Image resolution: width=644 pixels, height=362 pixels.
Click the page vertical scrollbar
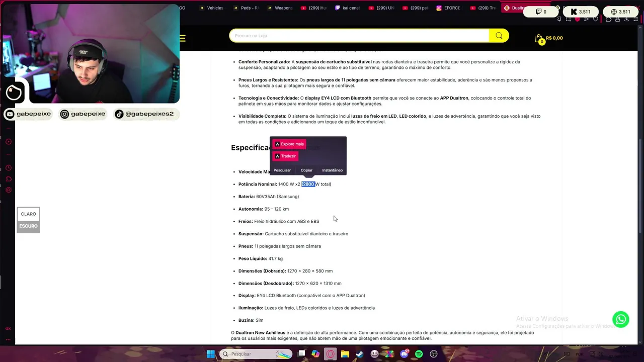640,186
